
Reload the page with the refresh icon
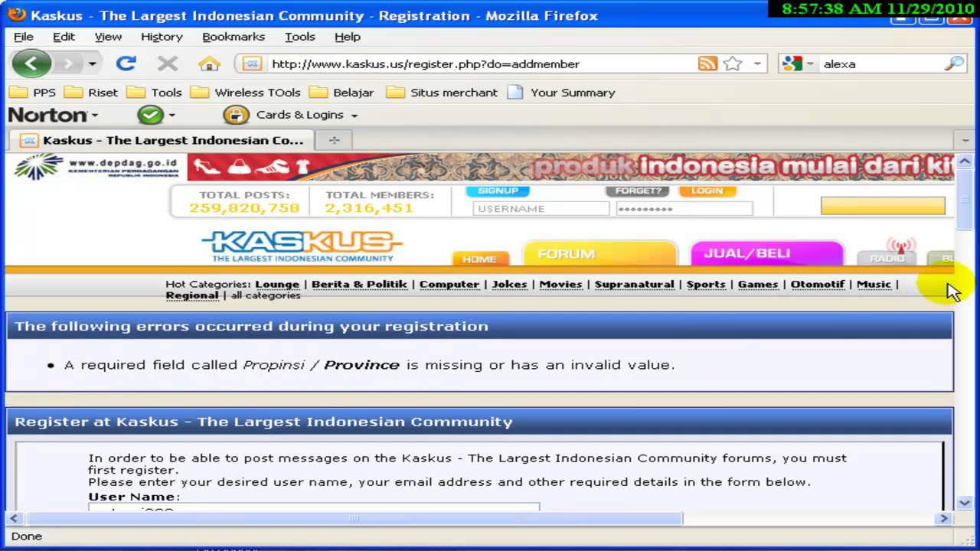pos(126,64)
